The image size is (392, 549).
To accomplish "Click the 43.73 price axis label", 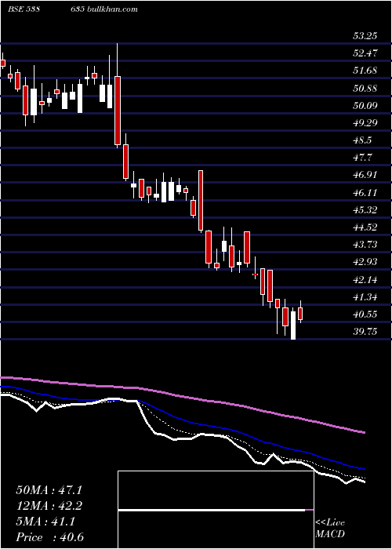I will click(x=365, y=245).
